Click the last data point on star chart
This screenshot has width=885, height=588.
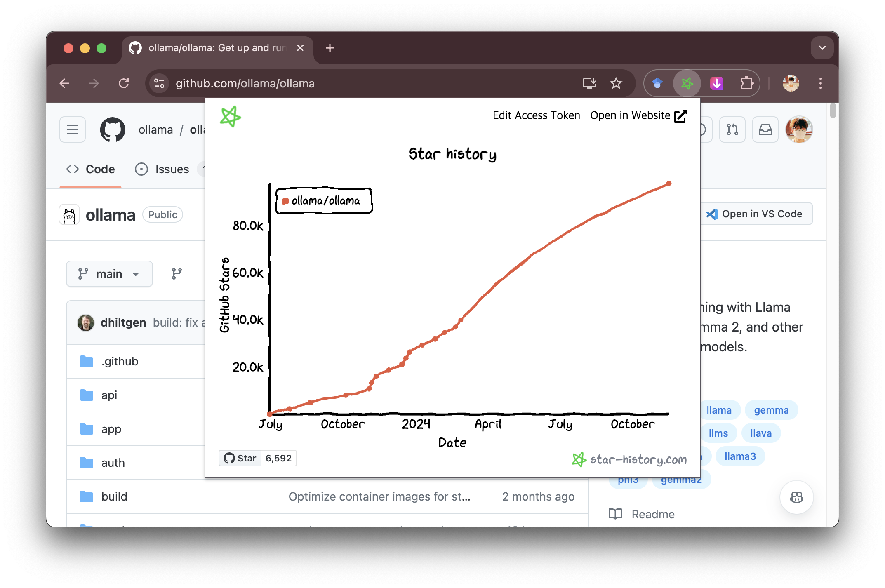point(668,183)
